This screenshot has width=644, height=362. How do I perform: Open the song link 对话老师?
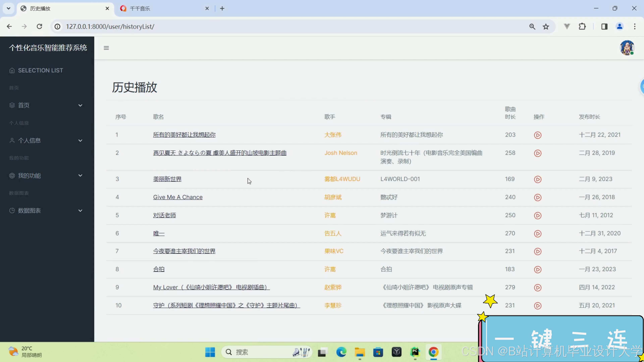tap(165, 215)
